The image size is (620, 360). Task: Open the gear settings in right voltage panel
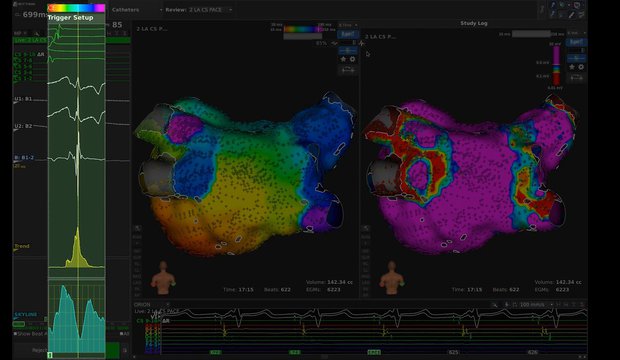point(581,67)
